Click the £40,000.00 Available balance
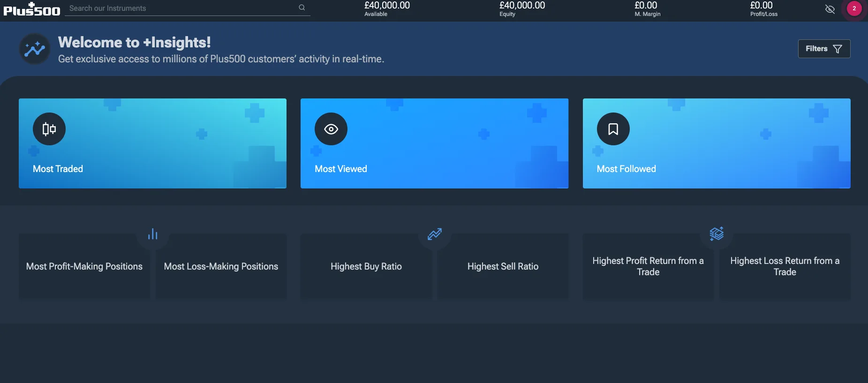868x383 pixels. point(387,6)
